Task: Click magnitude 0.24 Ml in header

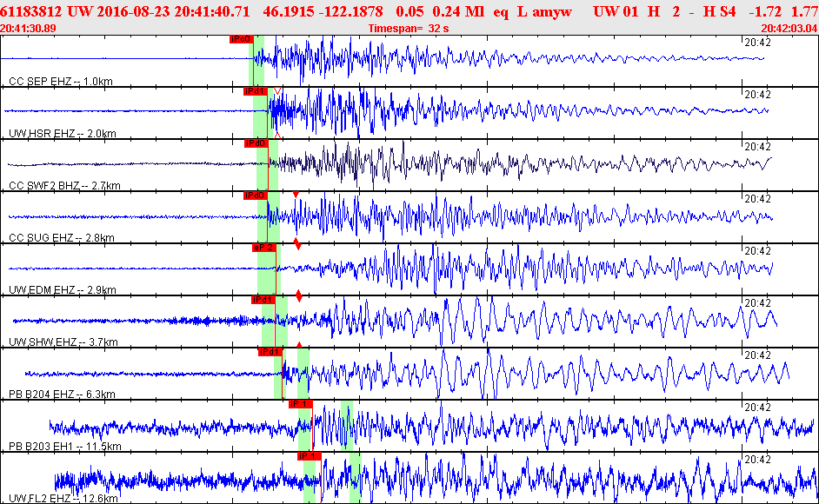Action: 458,11
